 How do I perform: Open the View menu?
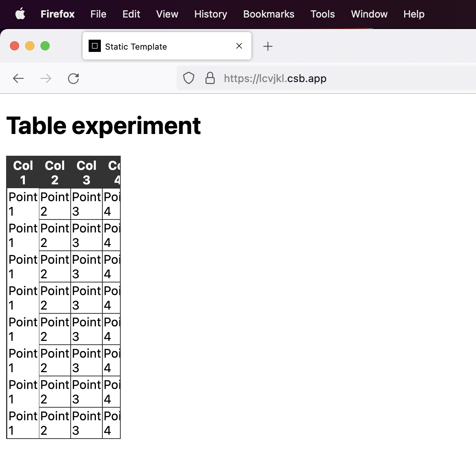(x=167, y=14)
